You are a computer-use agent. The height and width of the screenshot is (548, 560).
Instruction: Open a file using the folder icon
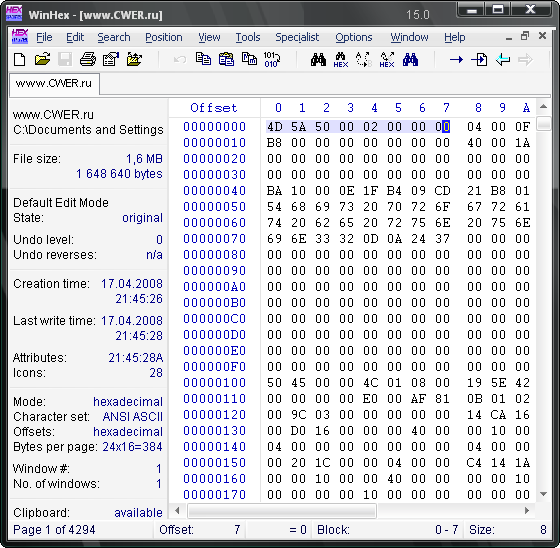click(x=42, y=59)
